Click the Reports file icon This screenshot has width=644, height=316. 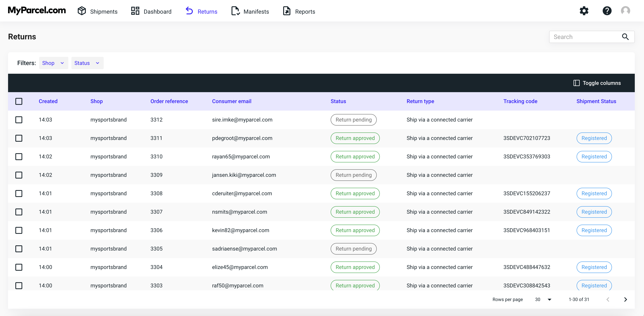click(286, 11)
